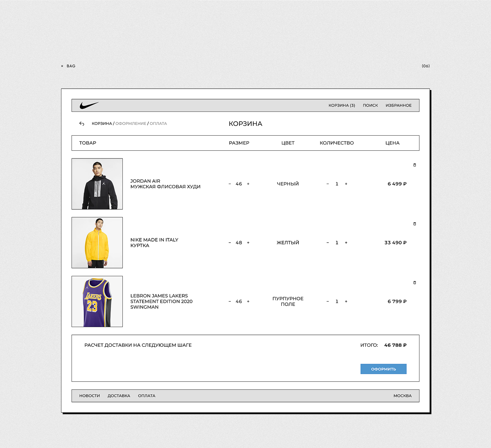Go to Оформление breadcrumb step
Viewport: 491px width, 448px height.
pyautogui.click(x=131, y=123)
